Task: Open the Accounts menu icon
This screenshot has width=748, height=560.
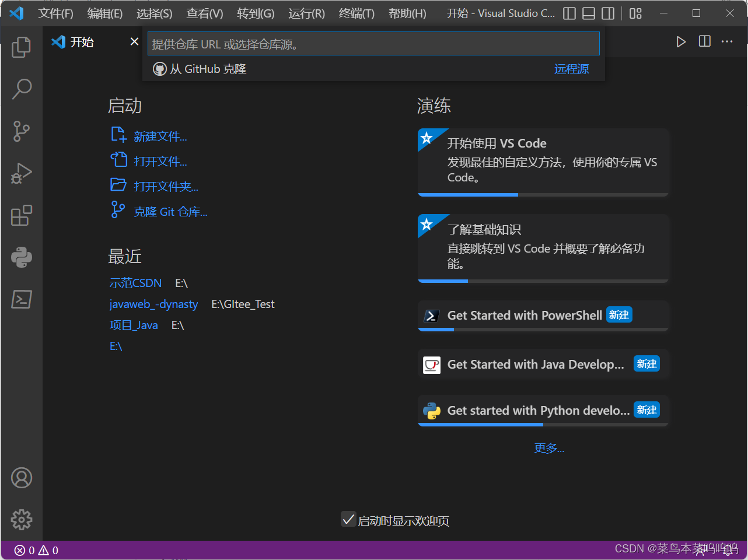Action: [22, 478]
